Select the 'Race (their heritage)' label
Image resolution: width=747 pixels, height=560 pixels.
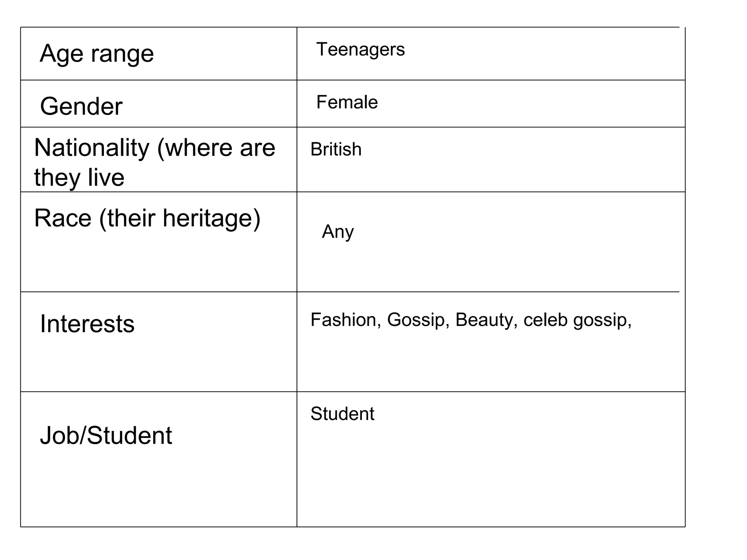point(147,218)
